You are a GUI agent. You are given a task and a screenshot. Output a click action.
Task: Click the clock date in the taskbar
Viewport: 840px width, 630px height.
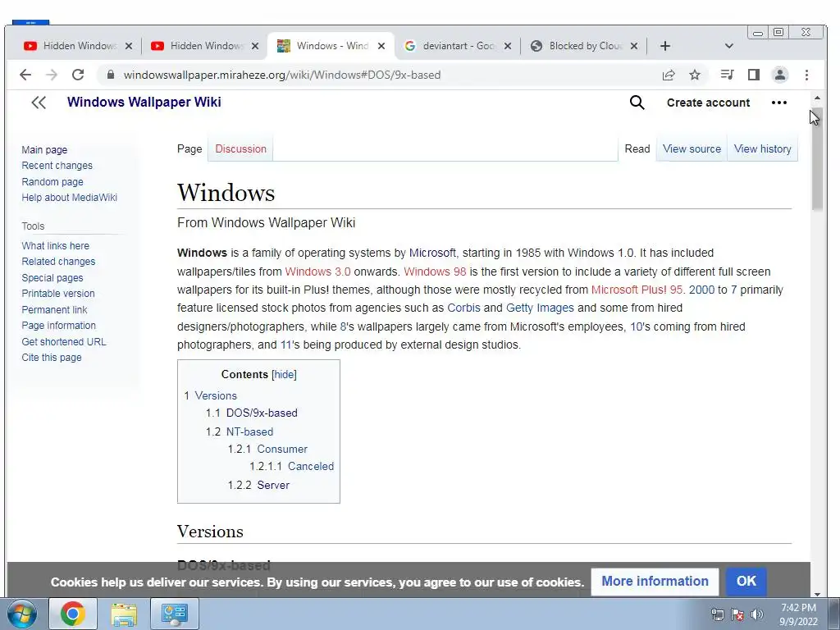(x=798, y=614)
